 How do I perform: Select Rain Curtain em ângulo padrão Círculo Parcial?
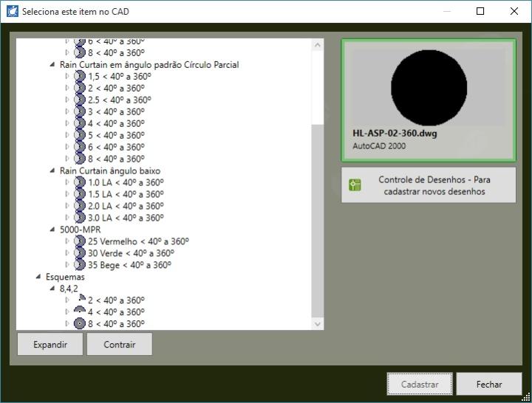pyautogui.click(x=149, y=64)
